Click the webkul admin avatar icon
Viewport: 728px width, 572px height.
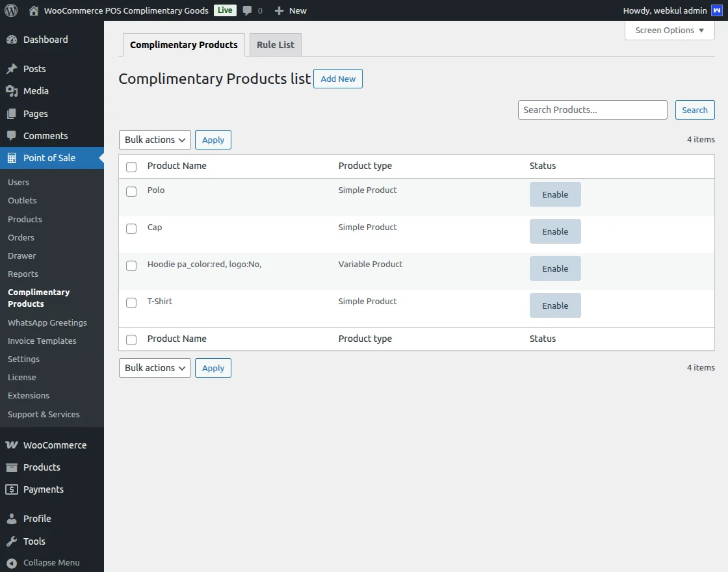click(x=716, y=10)
